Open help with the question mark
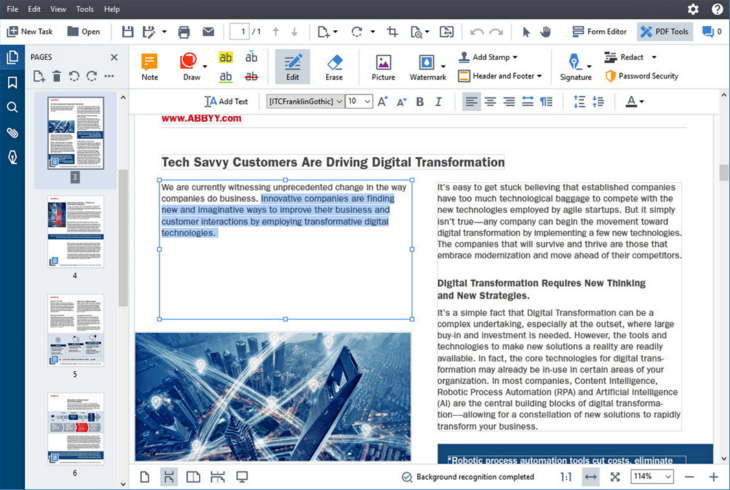The width and height of the screenshot is (730, 490). [x=717, y=9]
